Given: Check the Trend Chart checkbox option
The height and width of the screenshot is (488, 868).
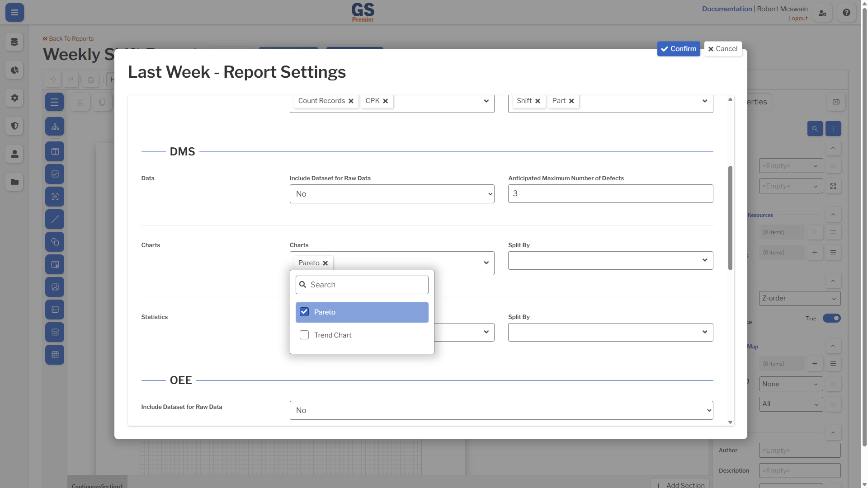Looking at the screenshot, I should click(304, 335).
